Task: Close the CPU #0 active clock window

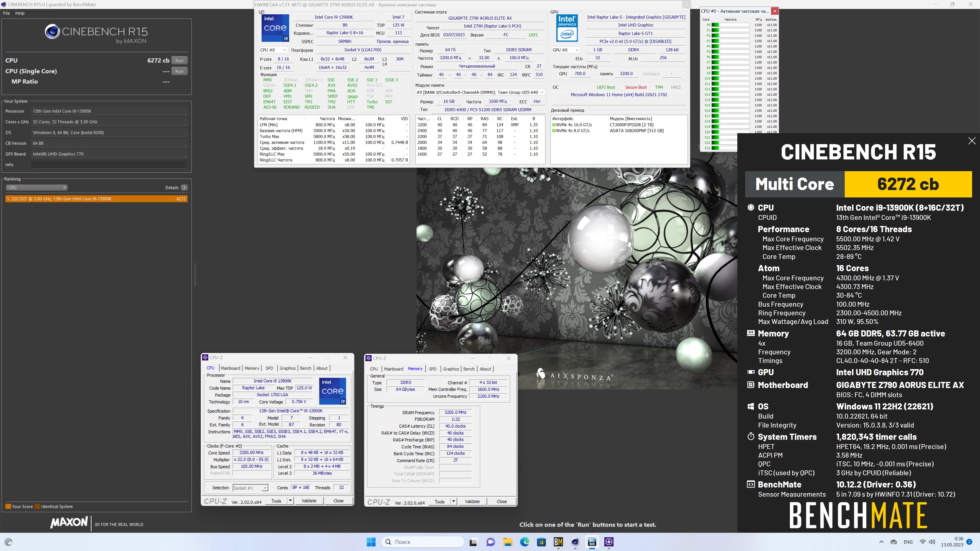Action: [775, 11]
